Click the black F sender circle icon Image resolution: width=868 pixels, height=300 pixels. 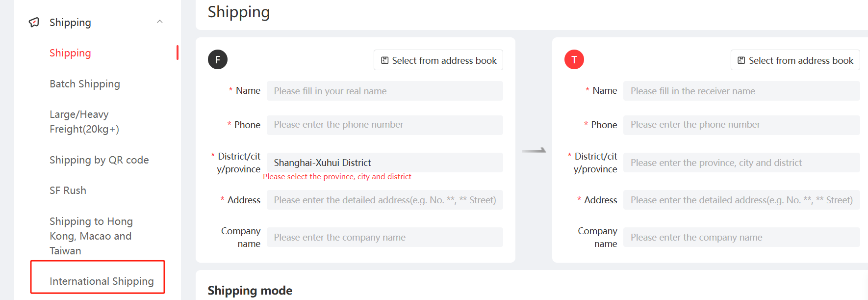click(x=218, y=59)
